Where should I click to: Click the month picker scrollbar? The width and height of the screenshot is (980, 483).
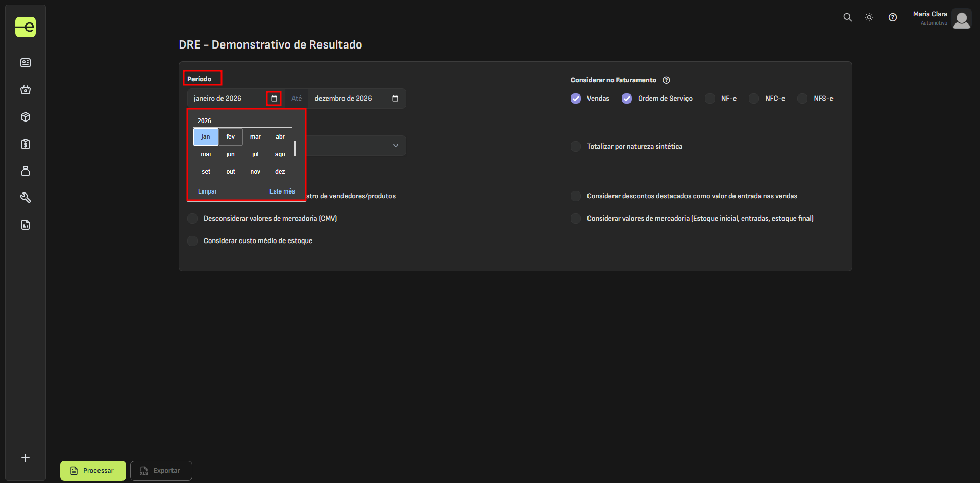click(295, 149)
